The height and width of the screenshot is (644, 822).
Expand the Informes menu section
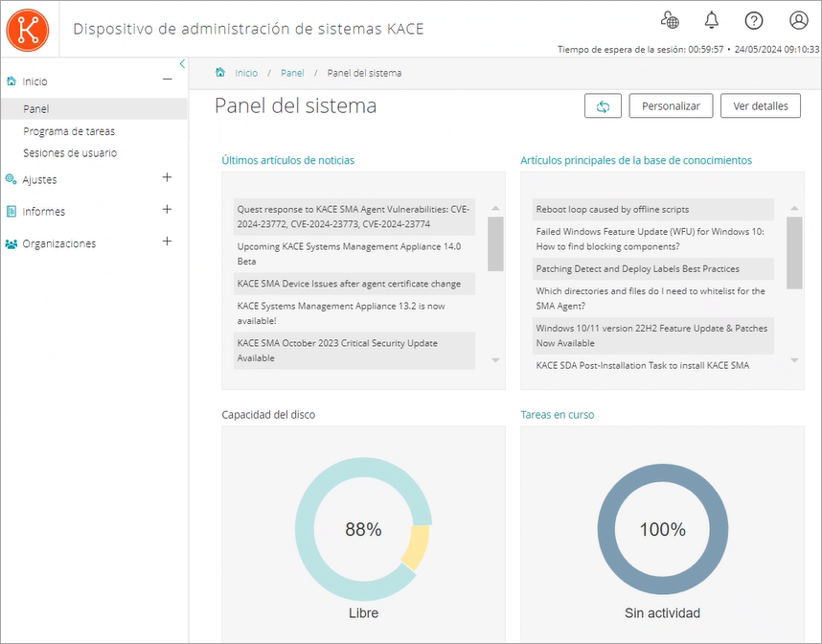(x=167, y=210)
